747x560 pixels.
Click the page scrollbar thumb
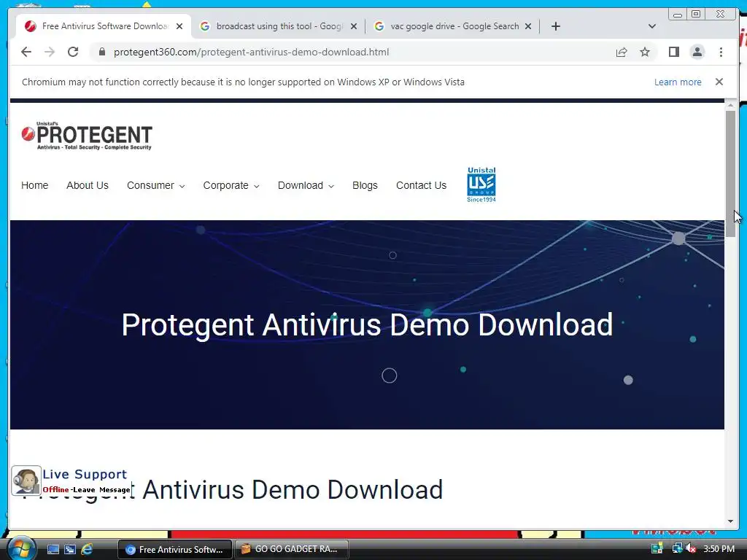pos(730,174)
